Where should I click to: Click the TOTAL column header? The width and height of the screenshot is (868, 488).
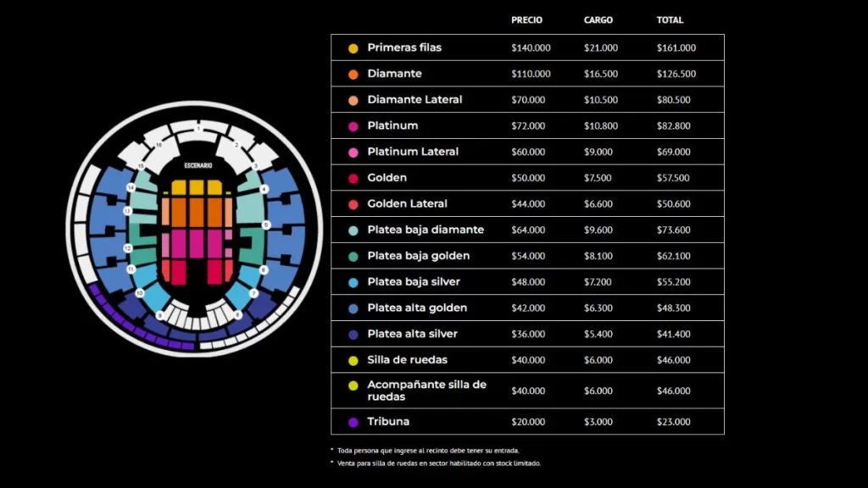[x=670, y=20]
